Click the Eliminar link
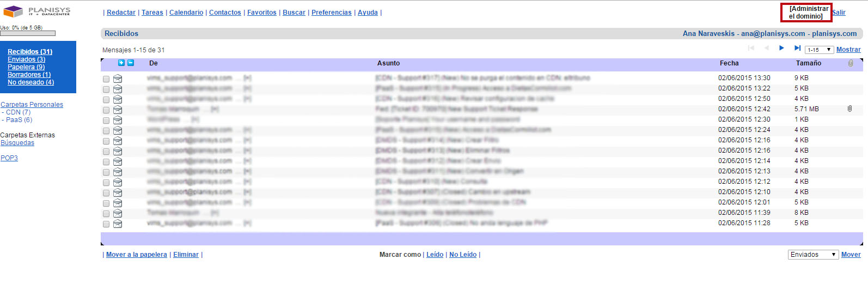The image size is (868, 283). tap(186, 255)
